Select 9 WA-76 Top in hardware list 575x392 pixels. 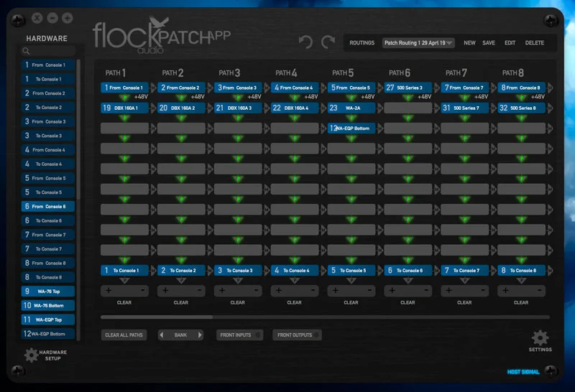click(48, 291)
